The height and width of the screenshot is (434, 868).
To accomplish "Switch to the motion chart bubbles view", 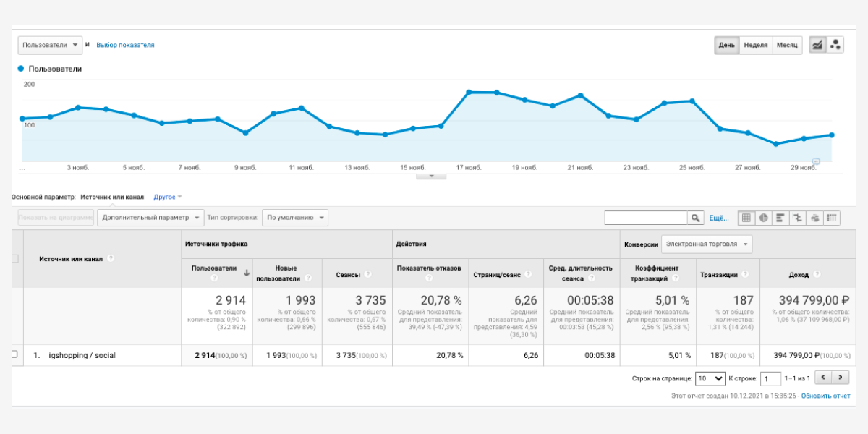I will tap(835, 45).
